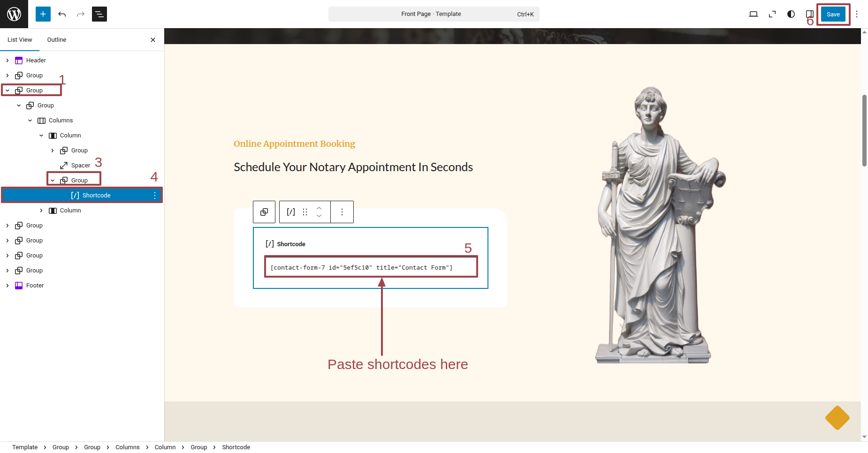The image size is (868, 453).
Task: Toggle the document overview list icon
Action: [x=99, y=14]
